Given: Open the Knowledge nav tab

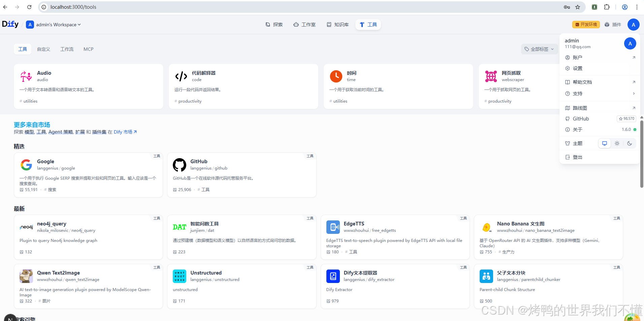Looking at the screenshot, I should [338, 25].
